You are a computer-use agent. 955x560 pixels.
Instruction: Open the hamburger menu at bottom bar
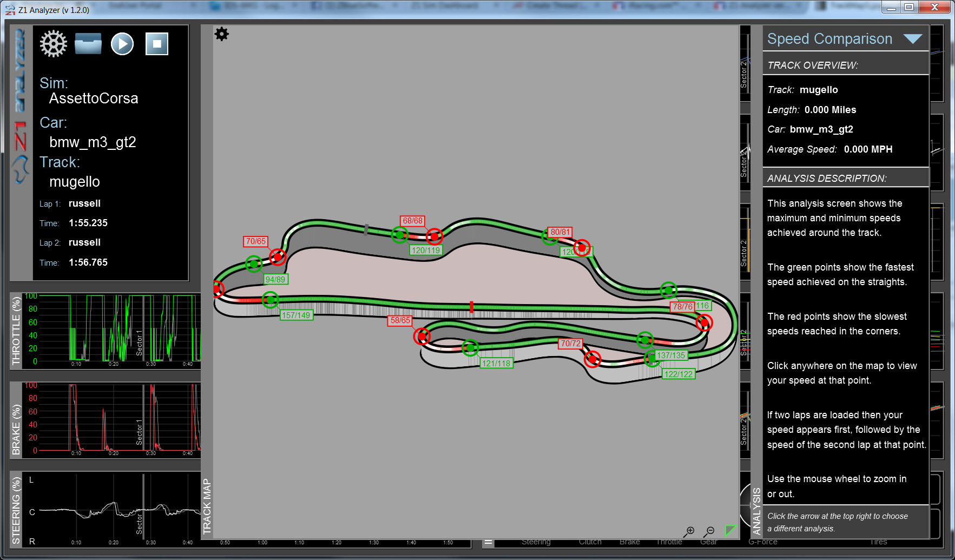click(488, 542)
